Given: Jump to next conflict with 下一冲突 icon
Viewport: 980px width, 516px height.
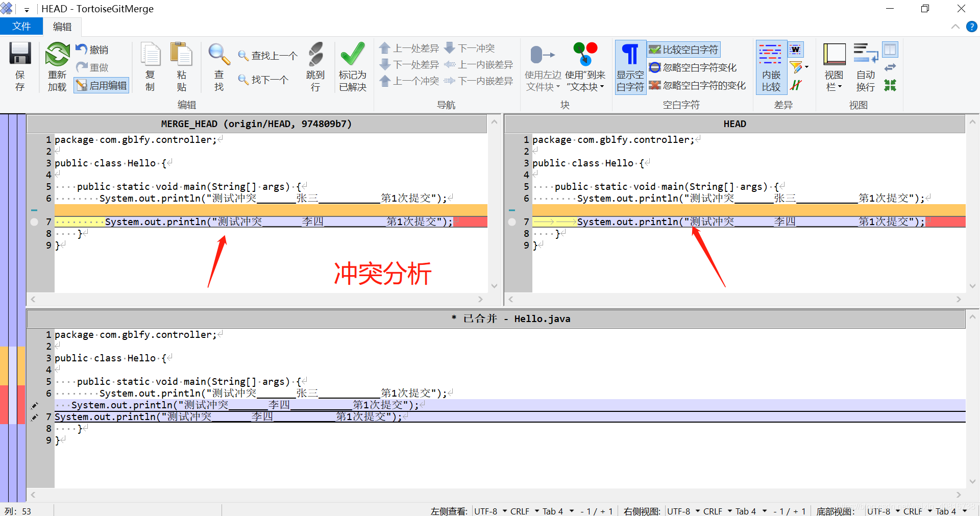Looking at the screenshot, I should pyautogui.click(x=469, y=48).
